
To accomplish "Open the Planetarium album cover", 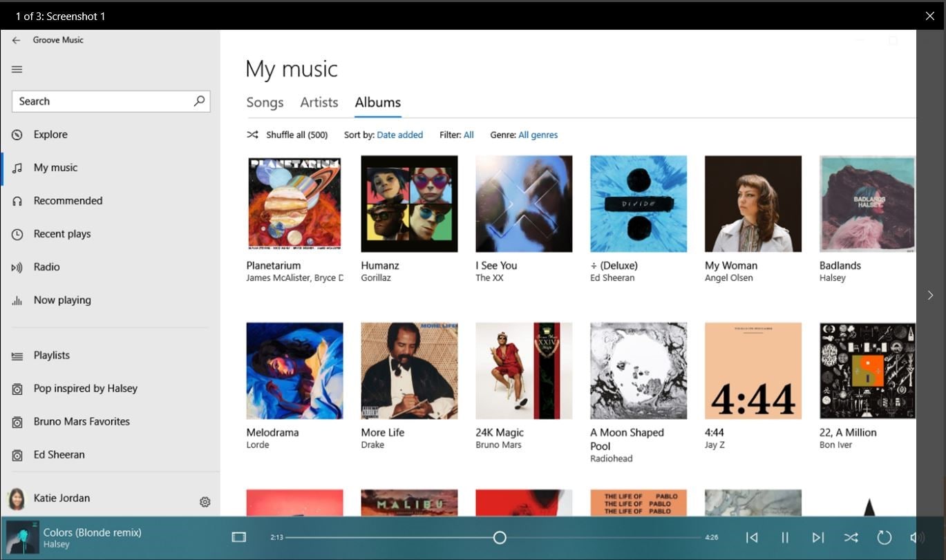I will coord(295,204).
